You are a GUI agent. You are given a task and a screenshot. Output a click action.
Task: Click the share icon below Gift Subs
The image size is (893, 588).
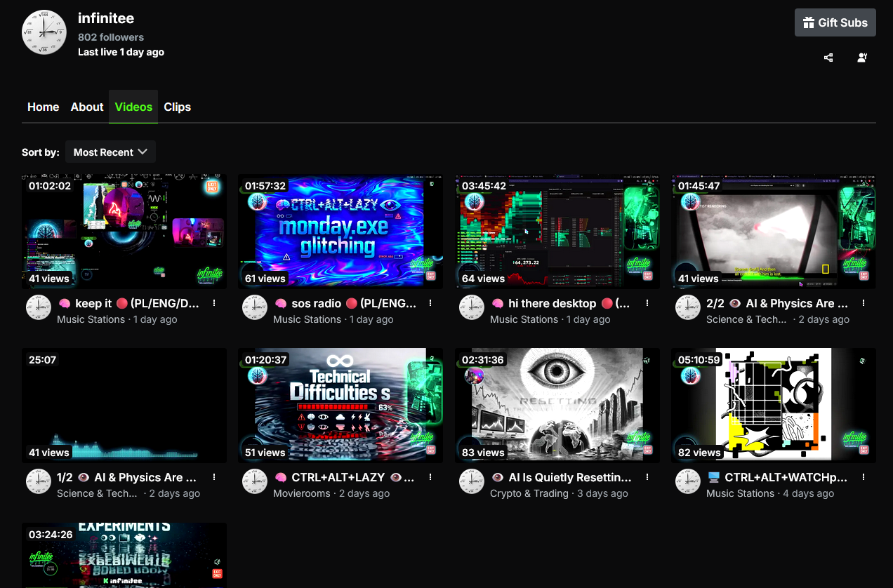point(828,58)
